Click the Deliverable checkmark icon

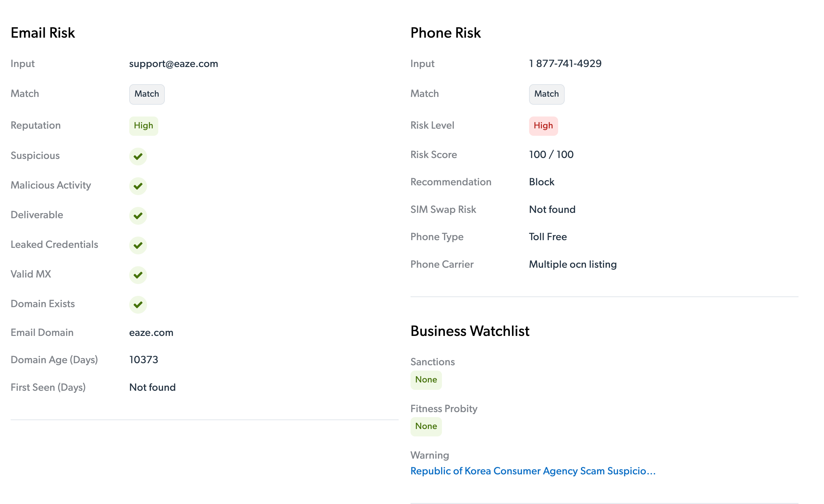point(138,215)
